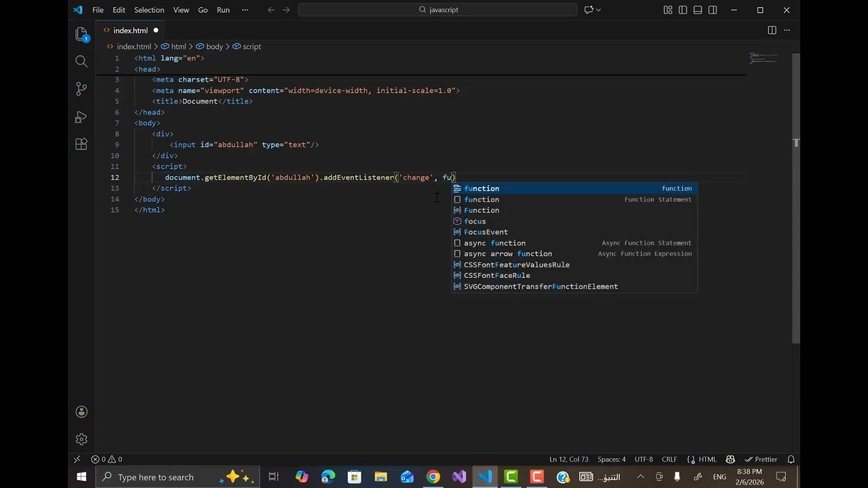Open the editor More Actions ellipsis

[x=787, y=30]
